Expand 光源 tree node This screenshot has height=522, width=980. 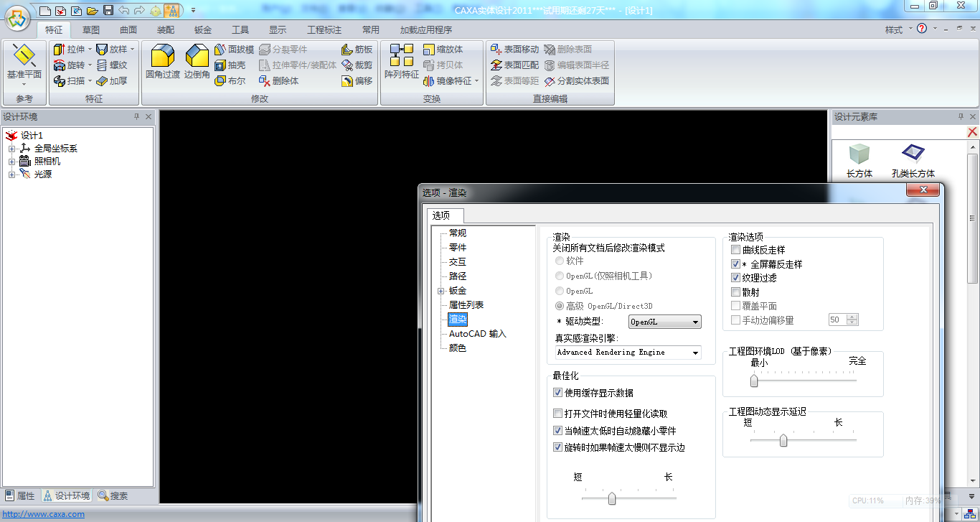(x=11, y=174)
